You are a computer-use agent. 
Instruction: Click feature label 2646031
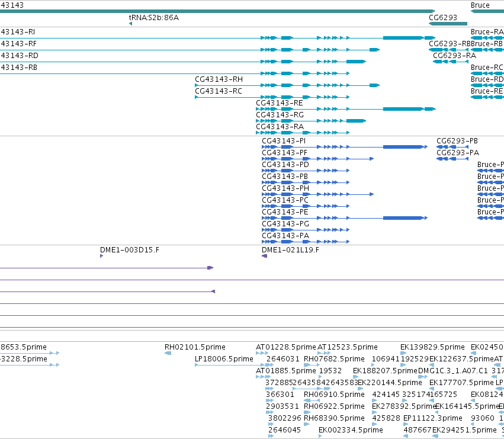(283, 359)
